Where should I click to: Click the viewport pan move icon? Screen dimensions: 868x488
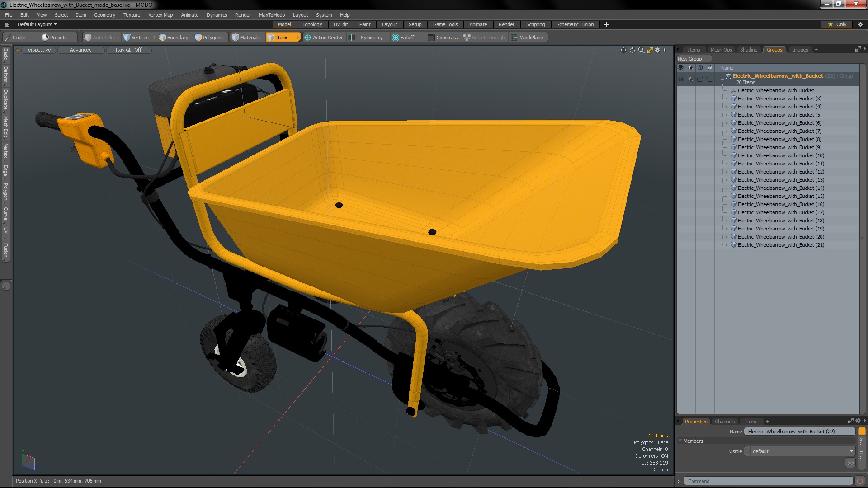pyautogui.click(x=623, y=50)
